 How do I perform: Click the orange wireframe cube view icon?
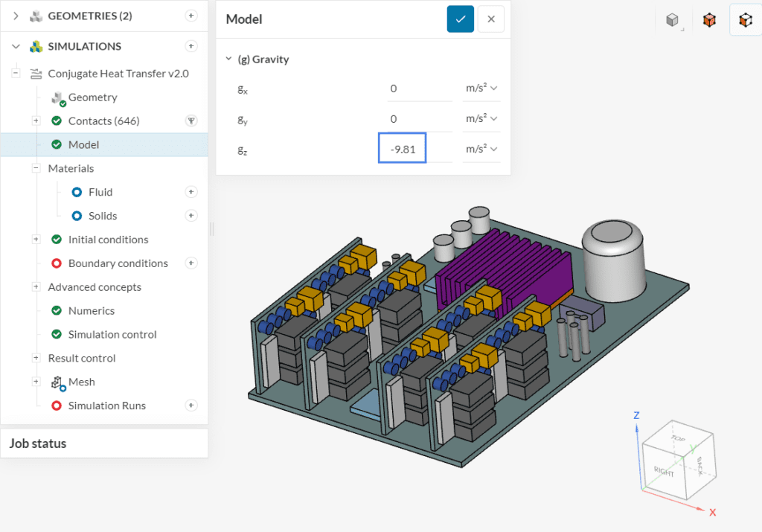pos(745,20)
